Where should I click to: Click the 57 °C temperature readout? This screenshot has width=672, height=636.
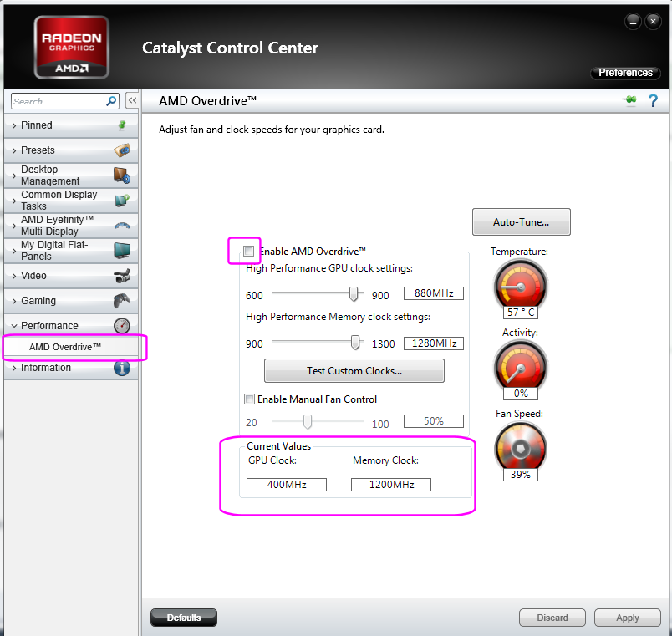pos(520,312)
